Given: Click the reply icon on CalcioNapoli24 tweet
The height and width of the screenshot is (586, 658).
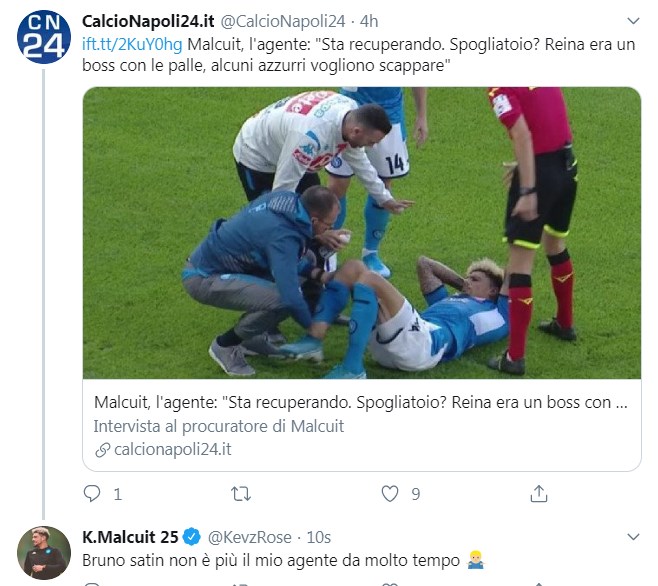Looking at the screenshot, I should (92, 494).
